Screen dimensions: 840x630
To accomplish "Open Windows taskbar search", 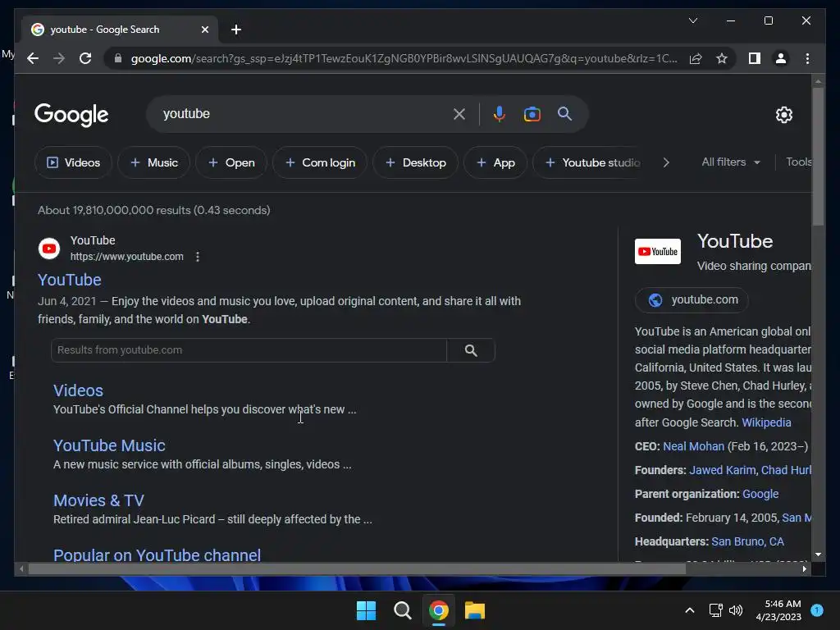I will coord(402,610).
